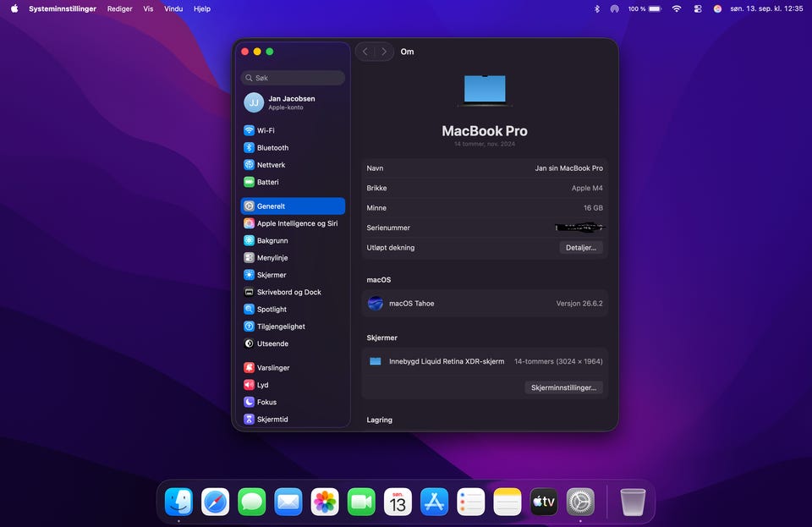Image resolution: width=812 pixels, height=527 pixels.
Task: Launch Apple TV from the Dock
Action: click(544, 502)
